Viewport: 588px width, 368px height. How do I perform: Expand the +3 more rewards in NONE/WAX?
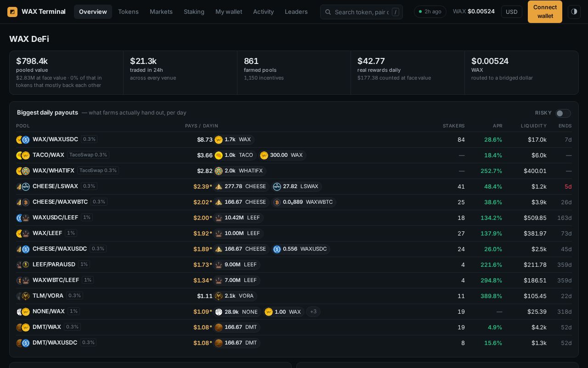coord(313,312)
